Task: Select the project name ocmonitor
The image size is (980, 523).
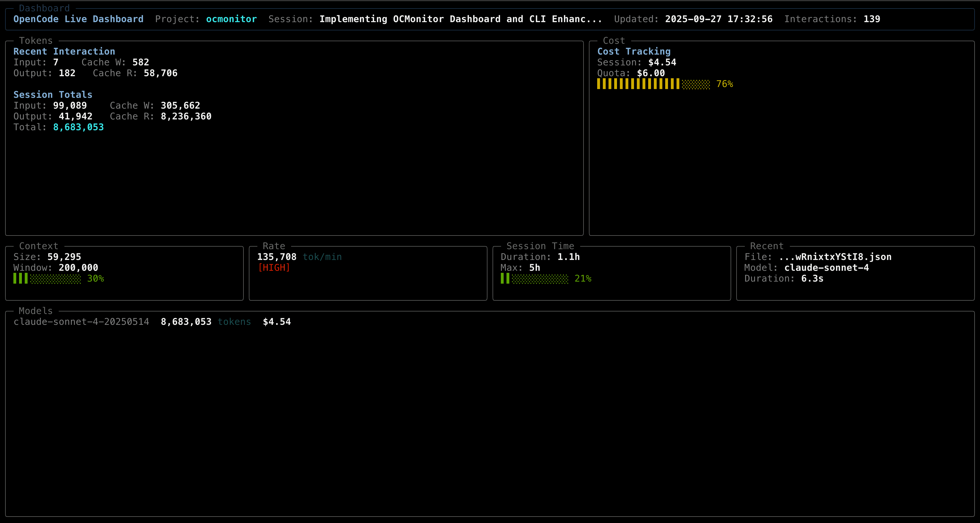Action: [231, 19]
